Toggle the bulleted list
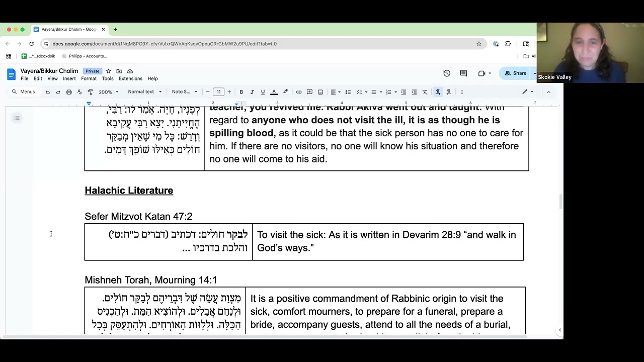The height and width of the screenshot is (362, 644). 374,92
